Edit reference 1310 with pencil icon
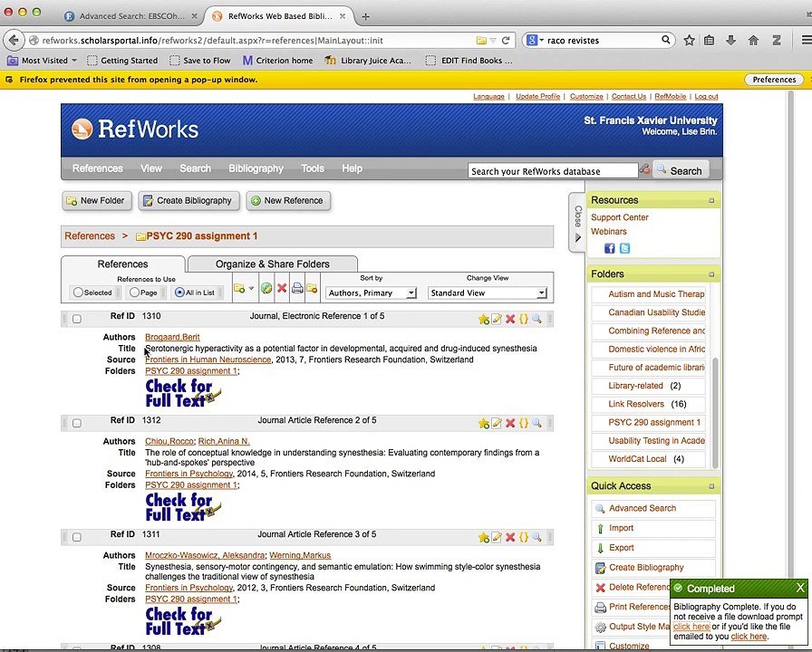 pyautogui.click(x=497, y=319)
